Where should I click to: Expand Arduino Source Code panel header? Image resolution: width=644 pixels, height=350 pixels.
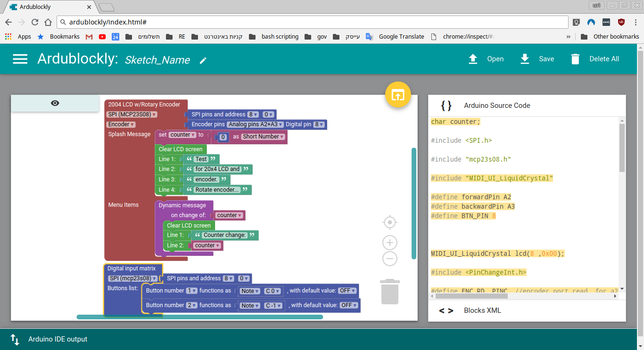pos(527,106)
